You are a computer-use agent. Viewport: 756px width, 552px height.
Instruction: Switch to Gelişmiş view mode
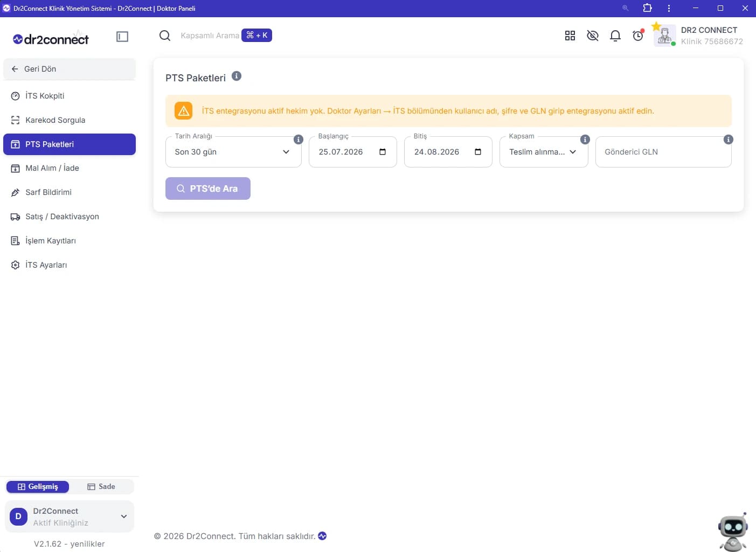(x=38, y=487)
